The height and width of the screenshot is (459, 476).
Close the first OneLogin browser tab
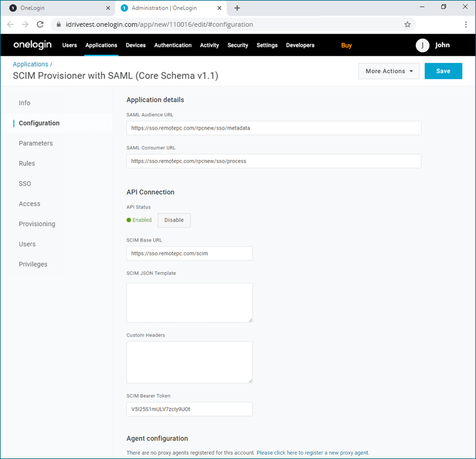(x=107, y=8)
